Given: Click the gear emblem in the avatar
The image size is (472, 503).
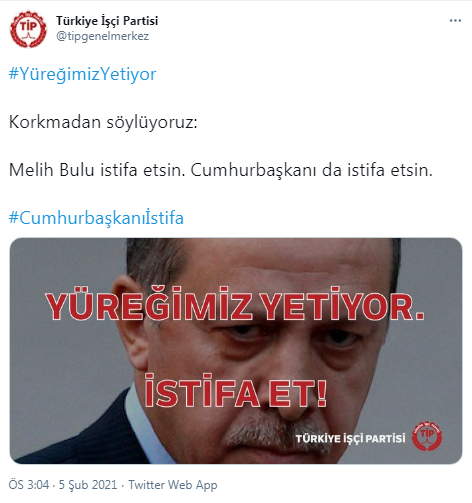Looking at the screenshot, I should pos(28,29).
